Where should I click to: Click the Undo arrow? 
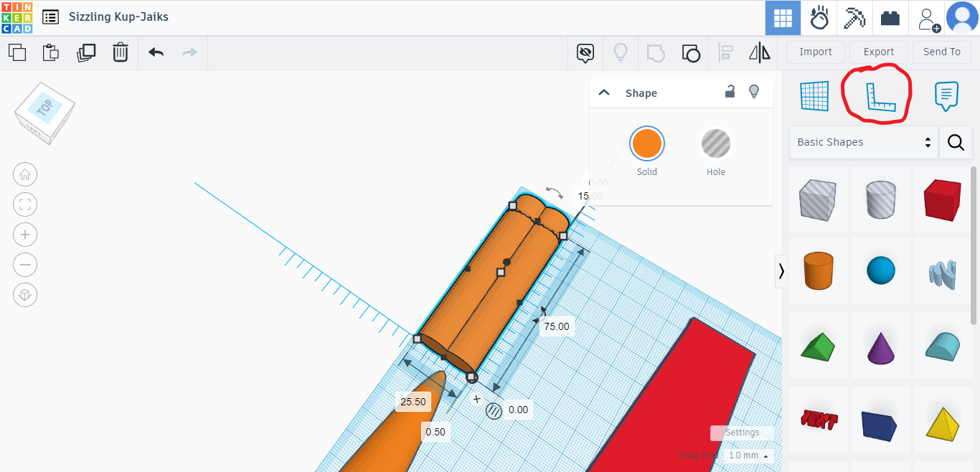156,52
